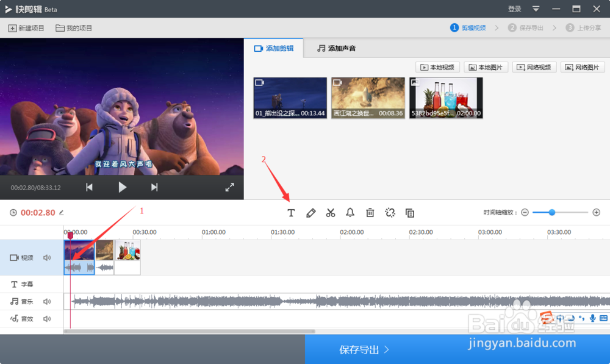Click 新建项目 in top toolbar

coord(26,28)
